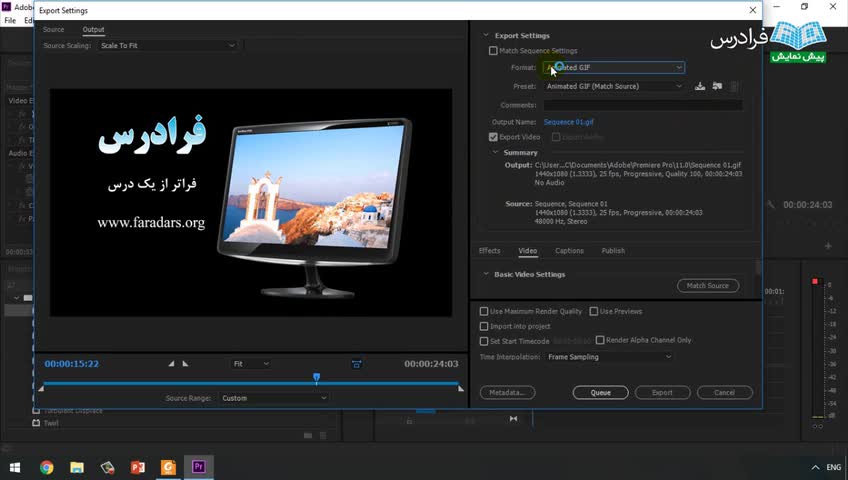
Task: Switch to the Output tab
Action: (x=94, y=30)
